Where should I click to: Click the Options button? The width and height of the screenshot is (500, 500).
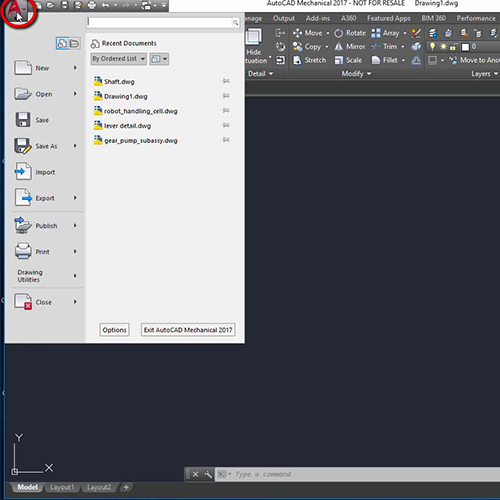[x=114, y=330]
